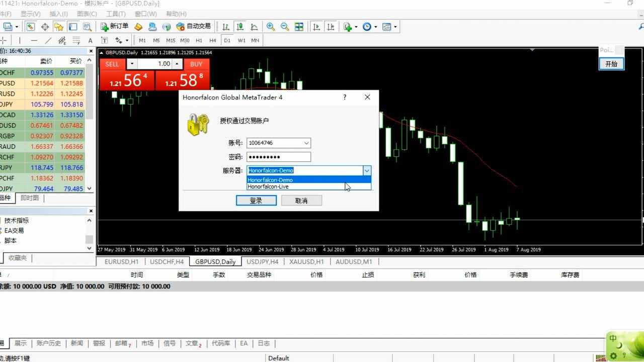This screenshot has width=644, height=362.
Task: Open the periodicity clock icon
Action: [367, 27]
